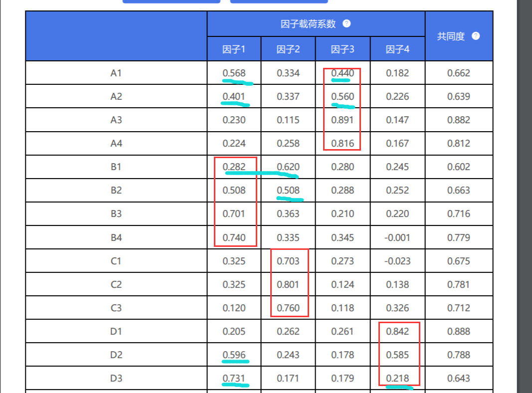Click help icon next to 共同度 header
The image size is (532, 393).
pyautogui.click(x=476, y=36)
